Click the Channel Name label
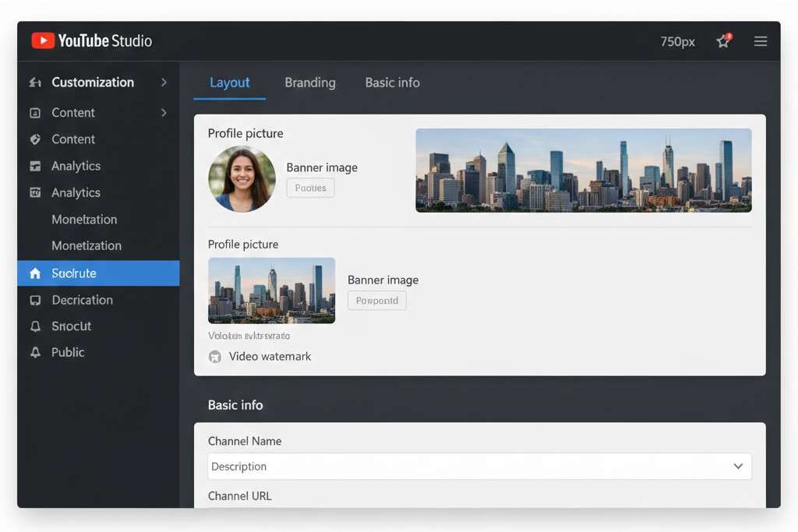Viewport: 798px width, 532px height. pos(245,441)
